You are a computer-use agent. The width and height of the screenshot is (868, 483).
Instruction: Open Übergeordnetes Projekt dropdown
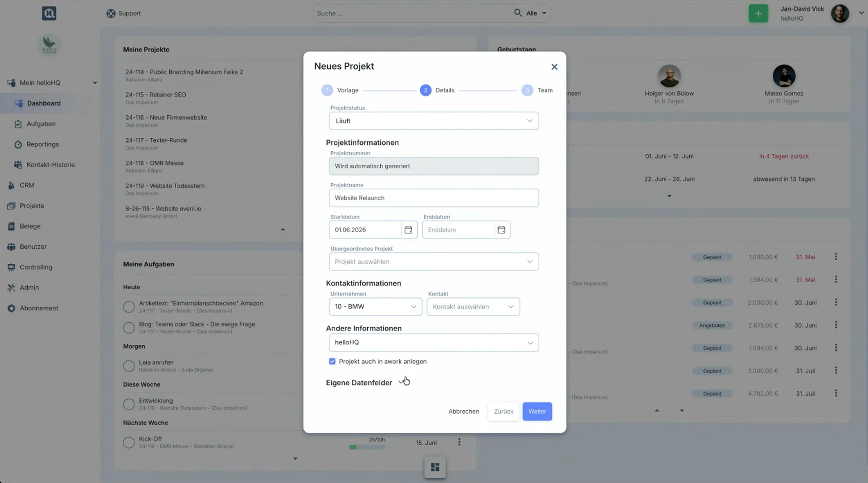point(434,262)
